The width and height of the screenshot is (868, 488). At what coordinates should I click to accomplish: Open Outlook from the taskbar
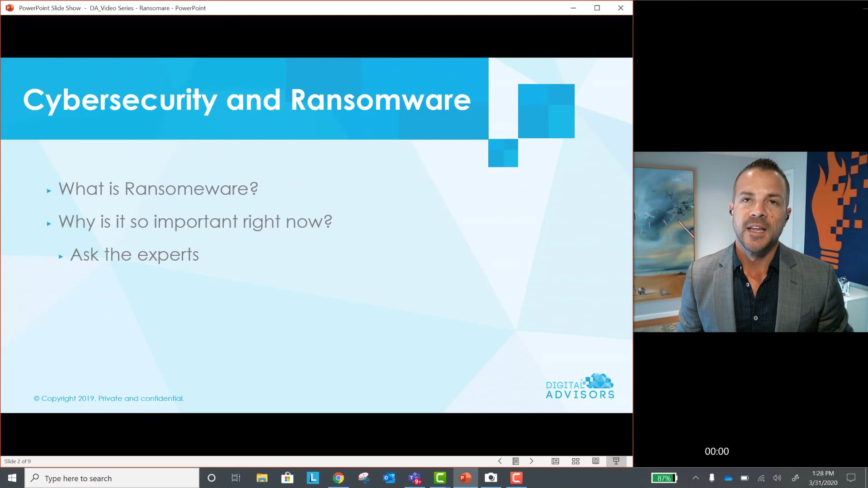click(389, 478)
